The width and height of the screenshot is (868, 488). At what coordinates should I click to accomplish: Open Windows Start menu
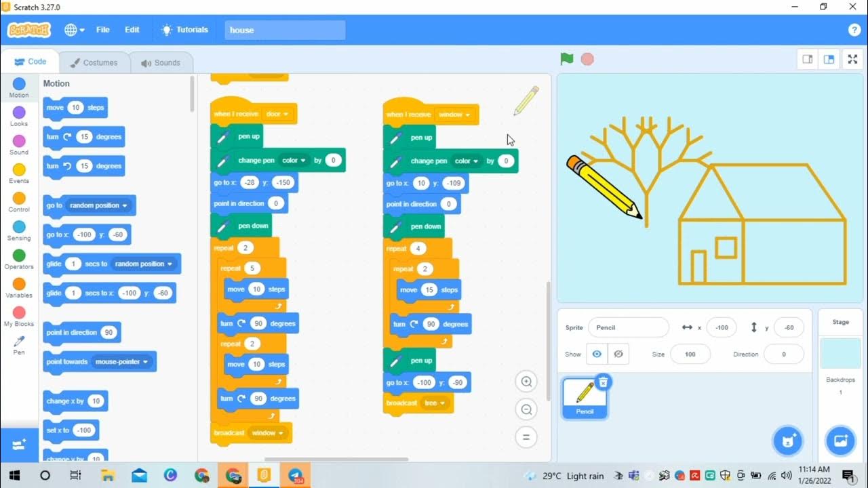14,475
